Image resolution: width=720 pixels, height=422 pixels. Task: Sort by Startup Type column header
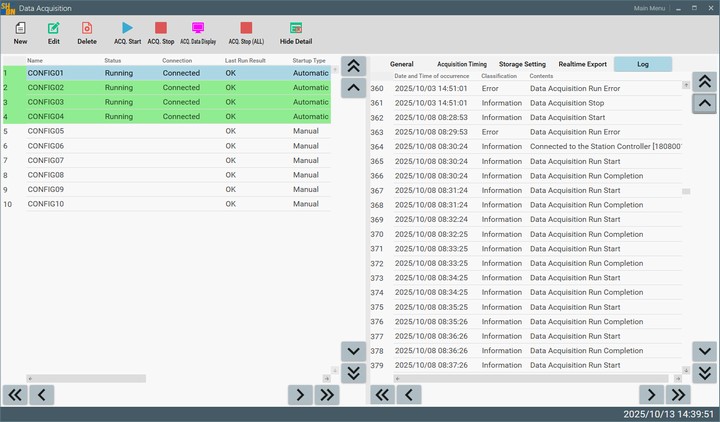(309, 61)
